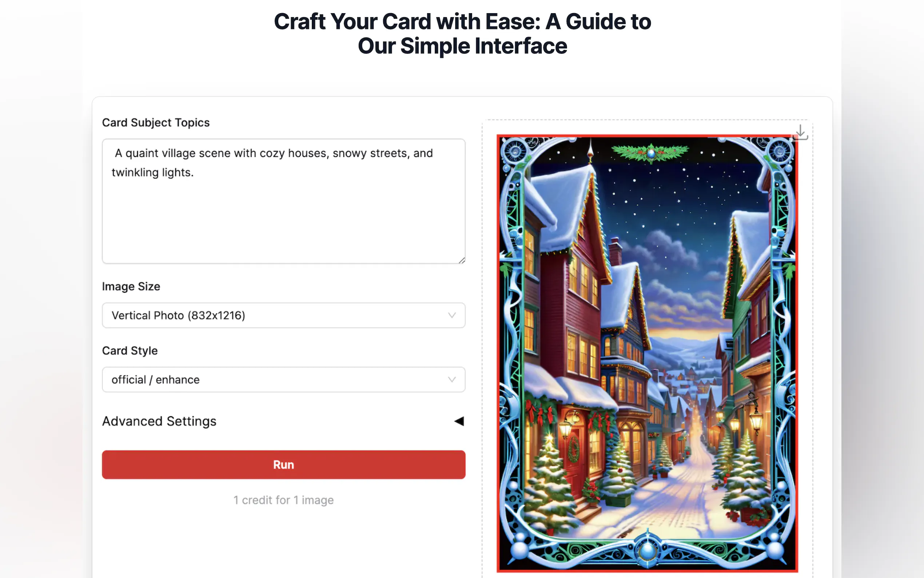Click the holly garland atop the card image
The height and width of the screenshot is (578, 924).
(650, 153)
